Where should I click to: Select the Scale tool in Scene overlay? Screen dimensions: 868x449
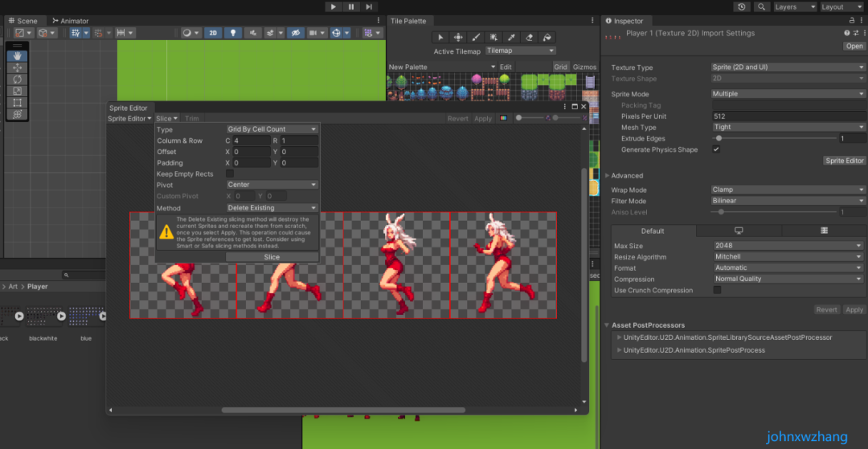coord(17,91)
